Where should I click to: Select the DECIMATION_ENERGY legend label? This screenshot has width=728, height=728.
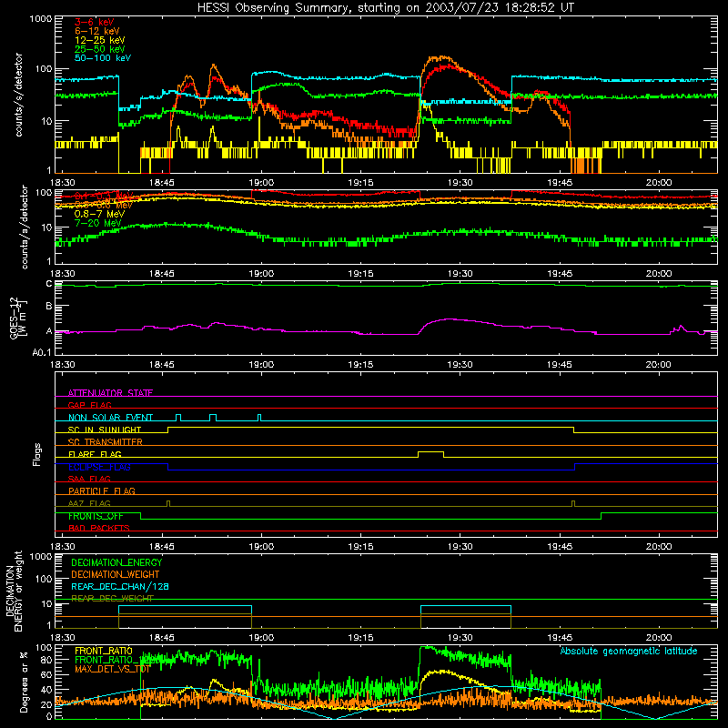point(116,562)
